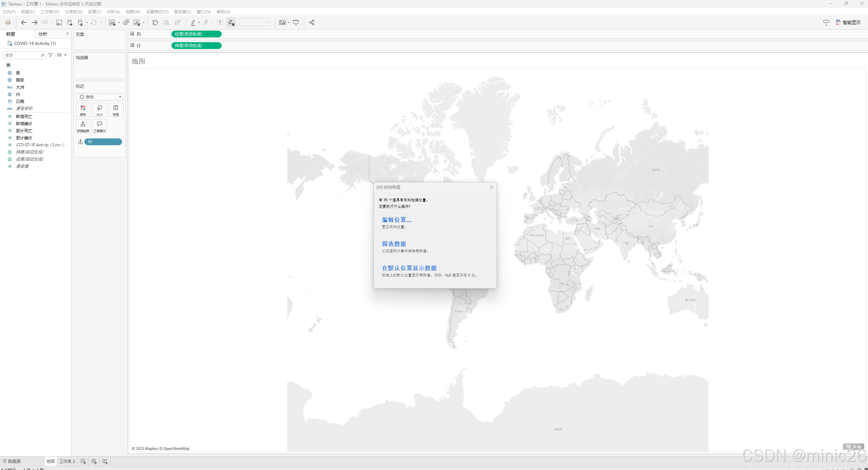Image resolution: width=868 pixels, height=470 pixels.
Task: Toggle the Show Me panel
Action: point(848,22)
